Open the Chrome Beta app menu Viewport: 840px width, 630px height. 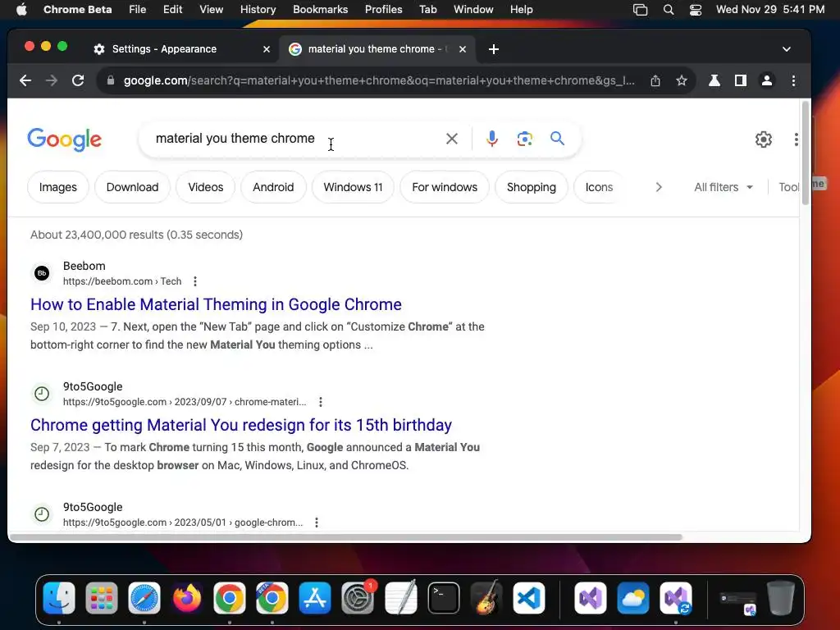pyautogui.click(x=78, y=10)
